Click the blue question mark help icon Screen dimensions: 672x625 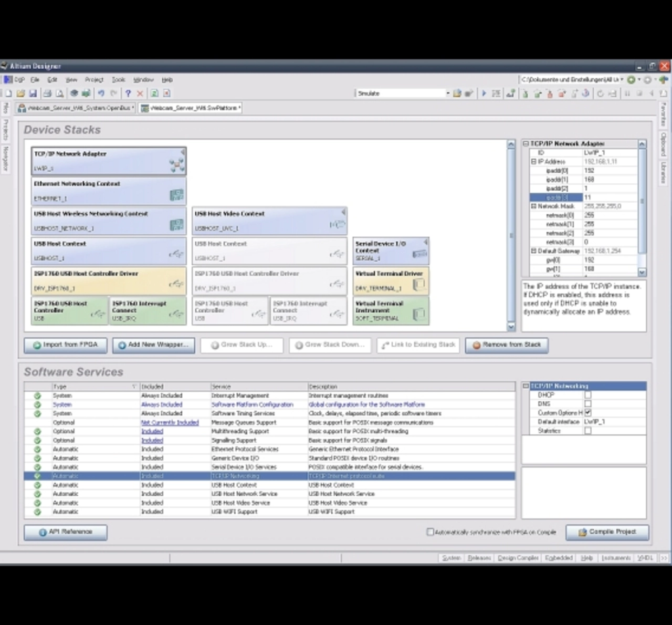pyautogui.click(x=128, y=93)
